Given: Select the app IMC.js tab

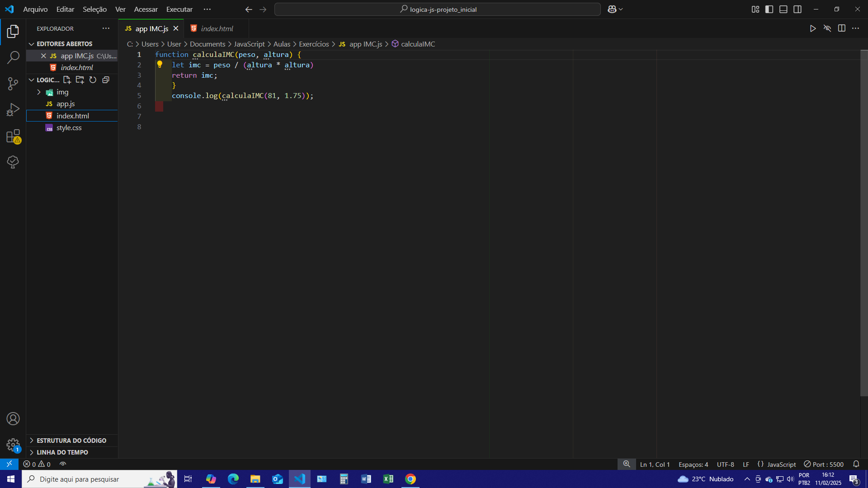Looking at the screenshot, I should pyautogui.click(x=151, y=28).
